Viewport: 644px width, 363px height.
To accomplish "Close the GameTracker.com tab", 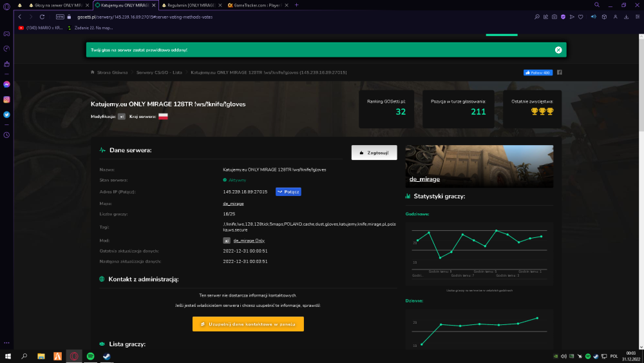I will click(x=287, y=5).
